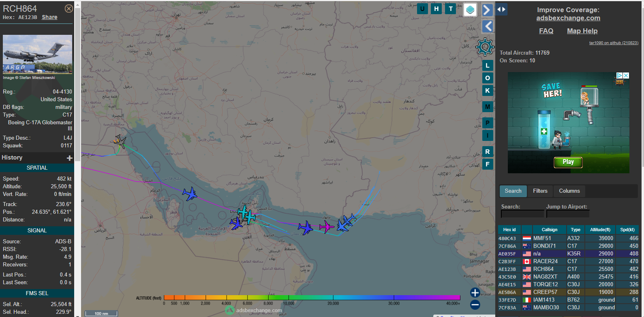Select the RCH864 row in table

click(568, 269)
